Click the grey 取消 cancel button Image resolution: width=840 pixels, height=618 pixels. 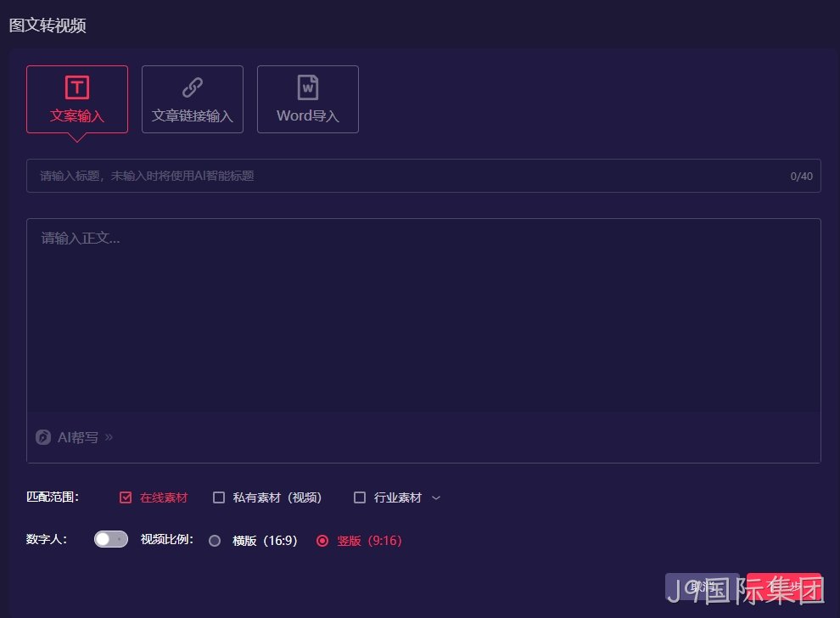[x=703, y=587]
